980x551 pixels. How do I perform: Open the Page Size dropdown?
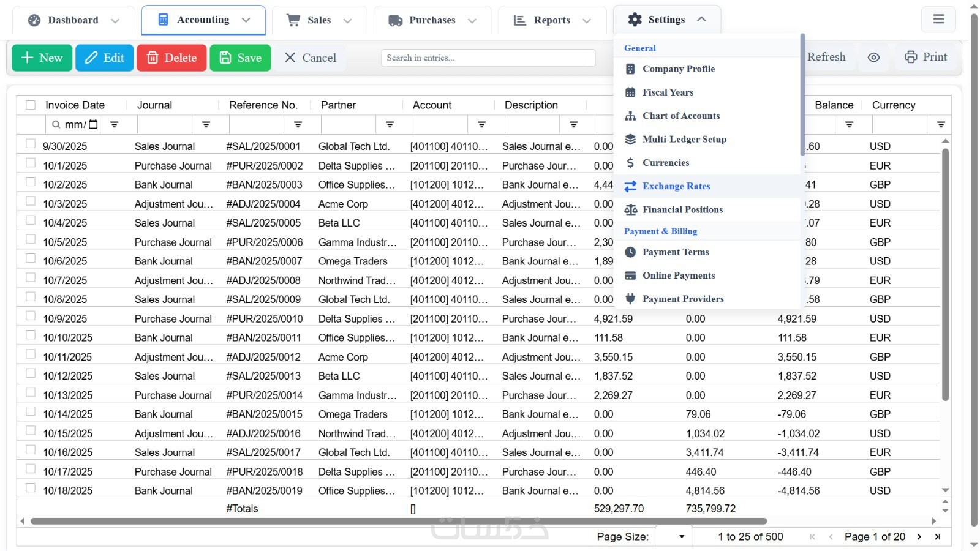[x=674, y=537]
